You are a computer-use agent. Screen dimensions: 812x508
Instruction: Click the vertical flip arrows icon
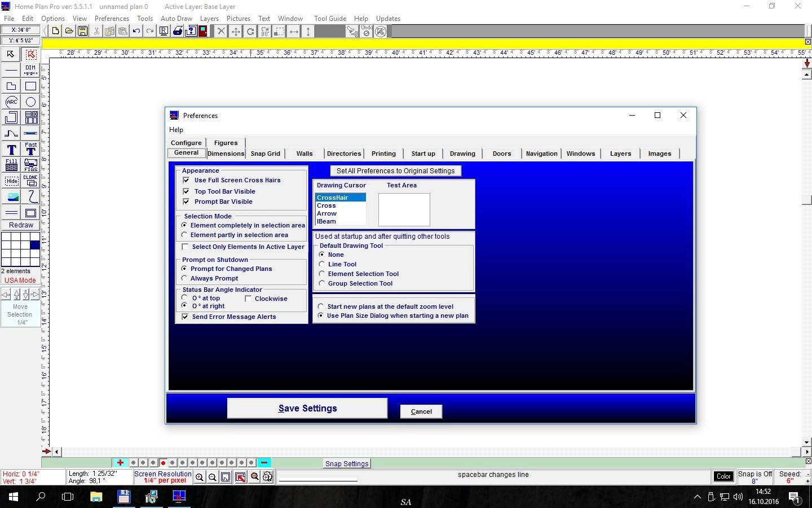308,31
